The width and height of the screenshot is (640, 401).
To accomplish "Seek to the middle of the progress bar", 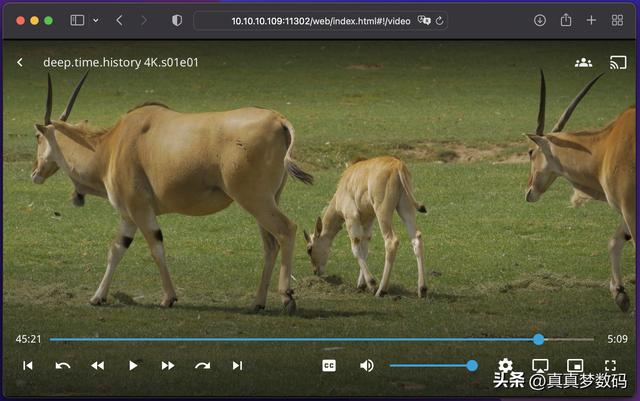I will [322, 339].
